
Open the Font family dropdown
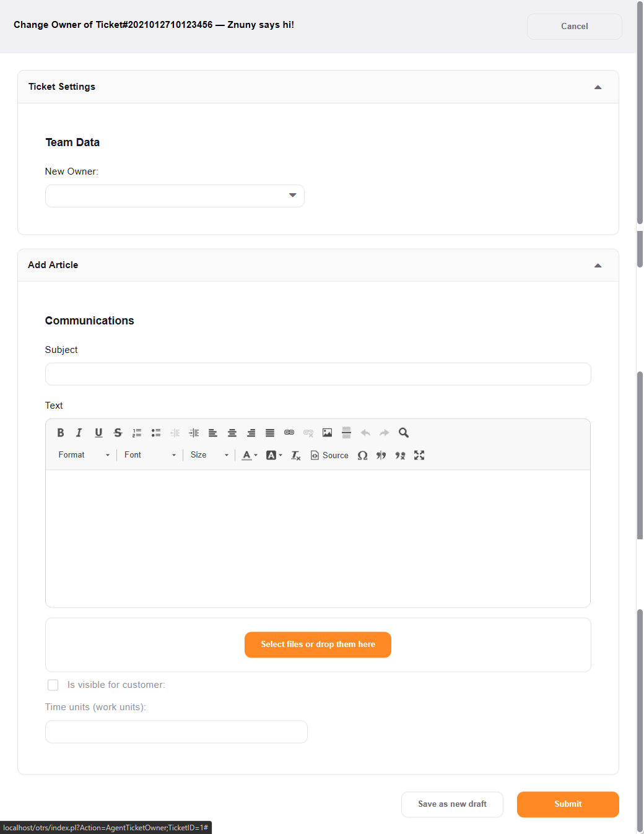149,455
